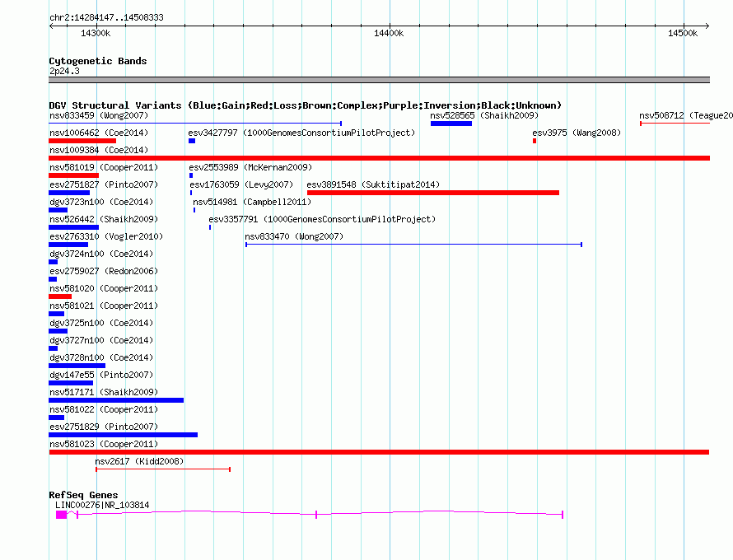Click the RefSeq Genes track title

(83, 495)
